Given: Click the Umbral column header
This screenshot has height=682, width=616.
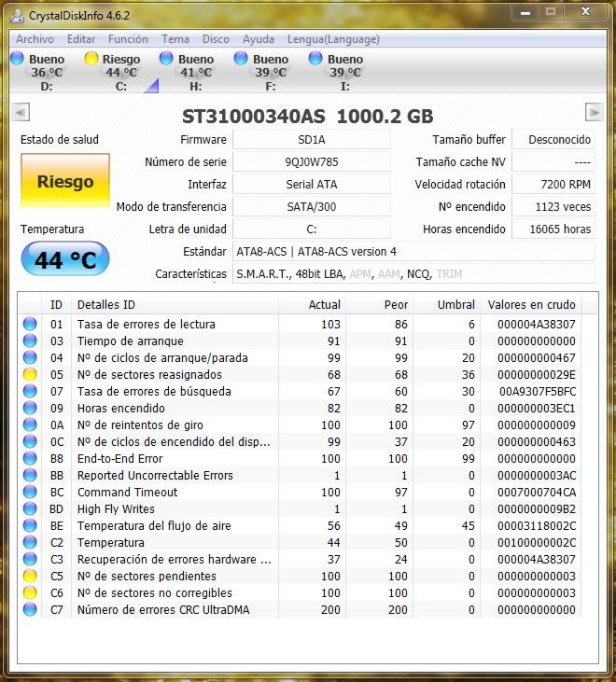Looking at the screenshot, I should 447,304.
